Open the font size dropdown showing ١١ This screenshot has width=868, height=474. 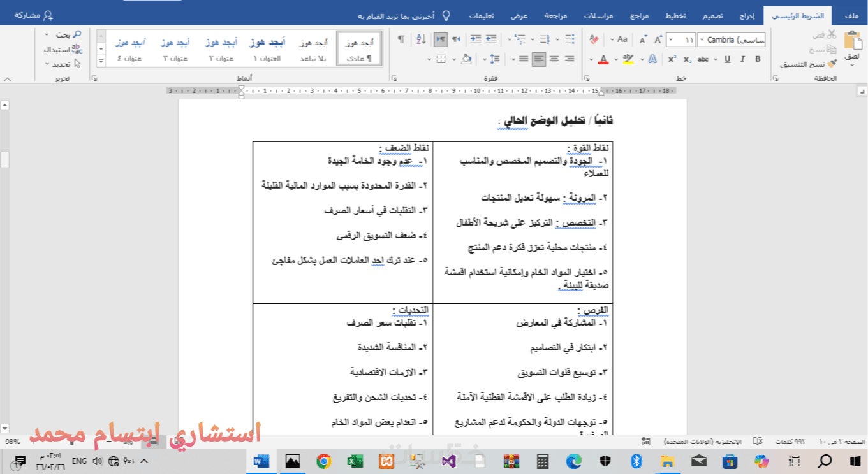click(671, 39)
